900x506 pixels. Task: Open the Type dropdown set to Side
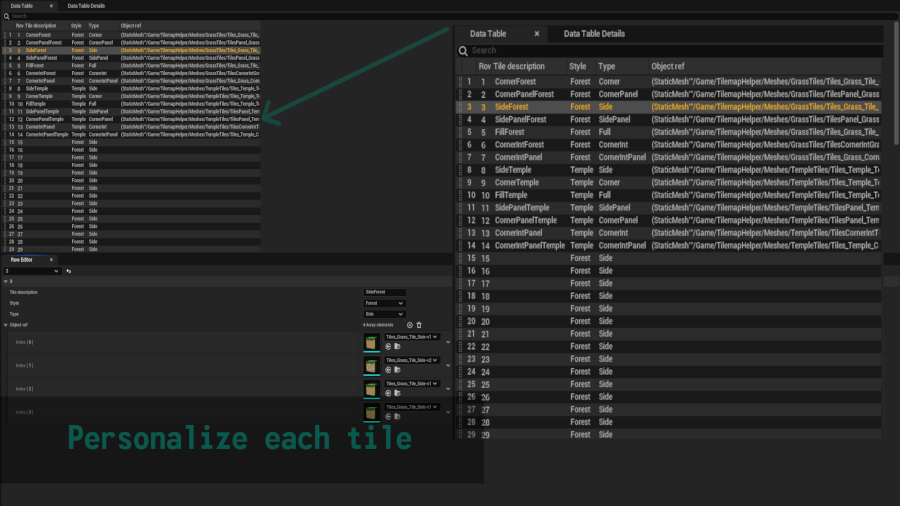[x=384, y=314]
